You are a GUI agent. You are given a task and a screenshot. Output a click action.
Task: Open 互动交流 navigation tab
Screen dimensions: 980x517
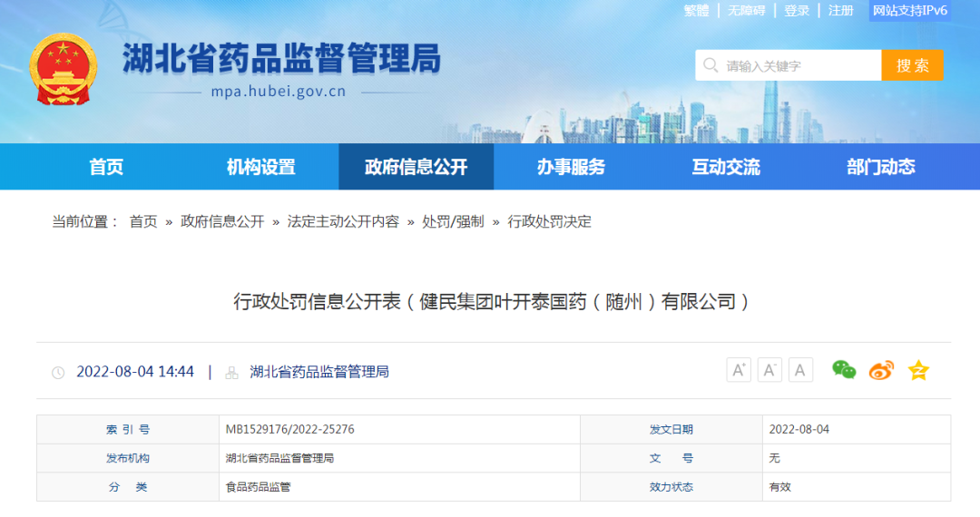coord(726,167)
